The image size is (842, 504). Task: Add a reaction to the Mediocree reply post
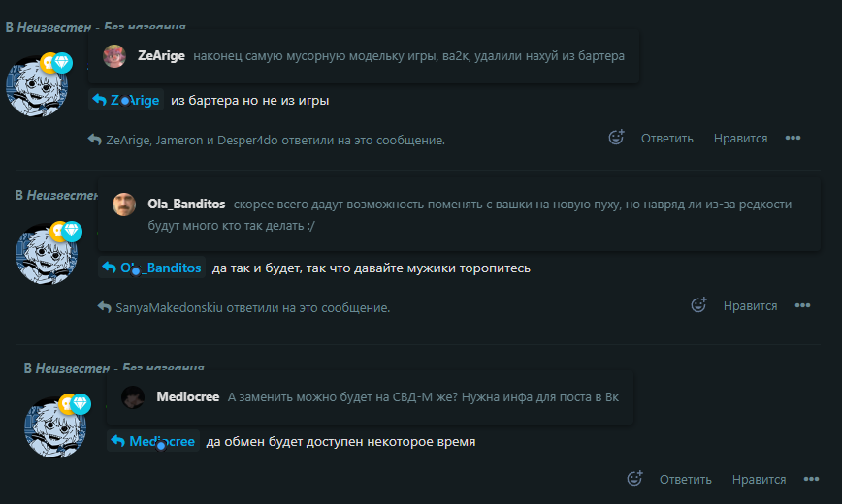tap(634, 478)
